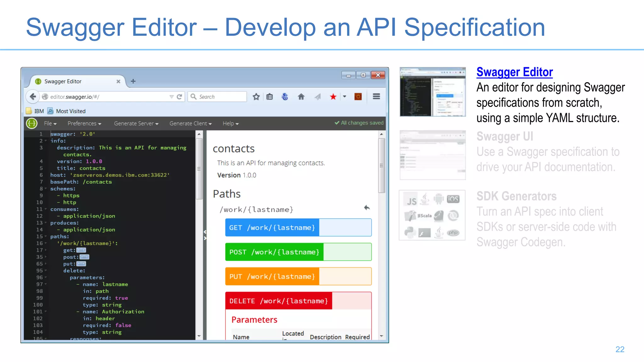Open the Generate Server menu
Image resolution: width=644 pixels, height=362 pixels.
[136, 123]
